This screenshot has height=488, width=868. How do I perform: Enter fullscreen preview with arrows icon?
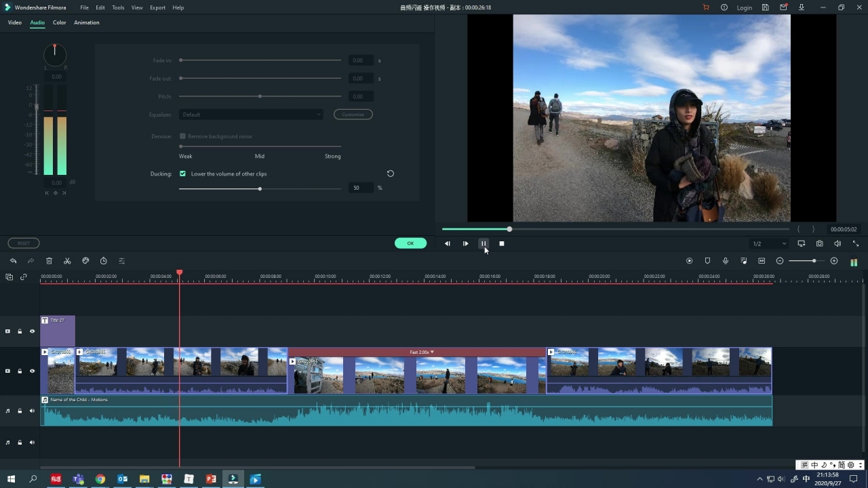coord(855,243)
